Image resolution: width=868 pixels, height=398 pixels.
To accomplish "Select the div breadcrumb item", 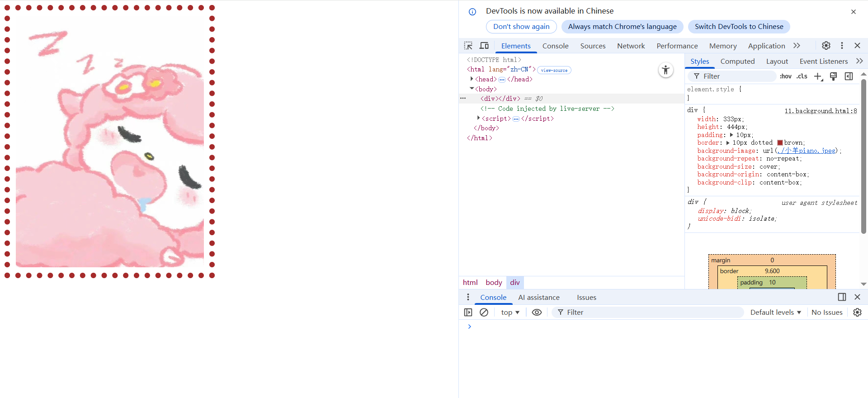I will tap(515, 283).
